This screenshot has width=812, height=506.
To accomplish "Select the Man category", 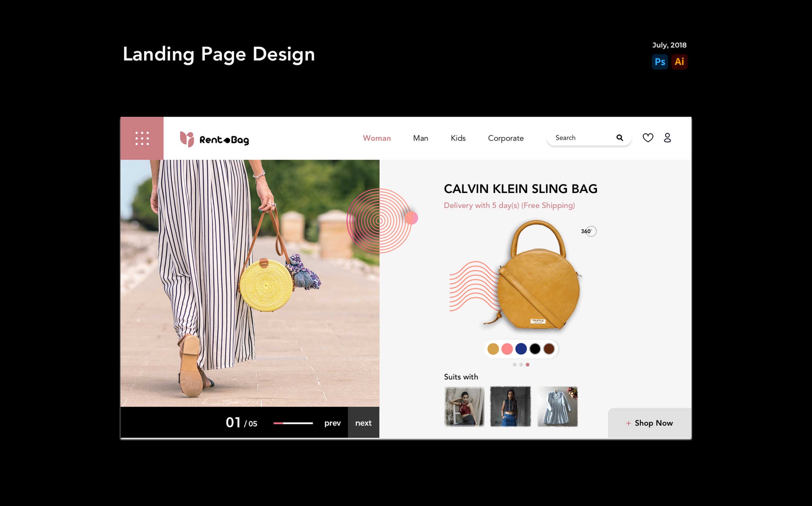I will [x=420, y=138].
